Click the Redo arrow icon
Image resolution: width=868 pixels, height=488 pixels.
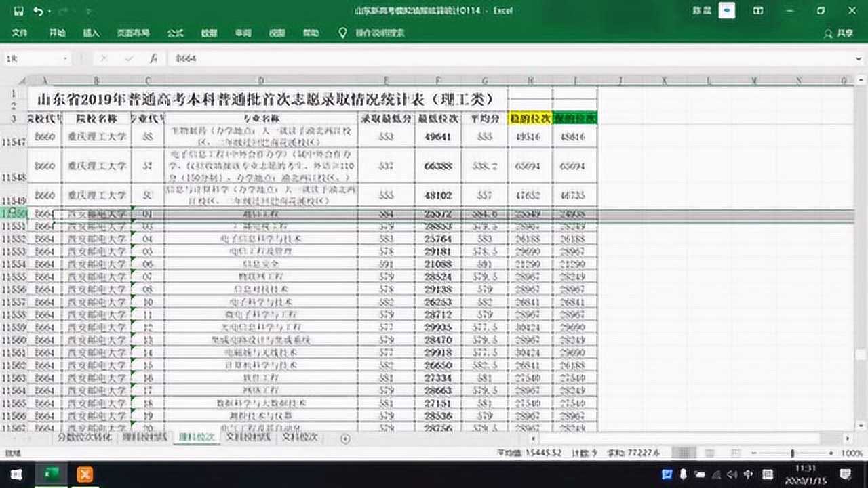click(63, 11)
